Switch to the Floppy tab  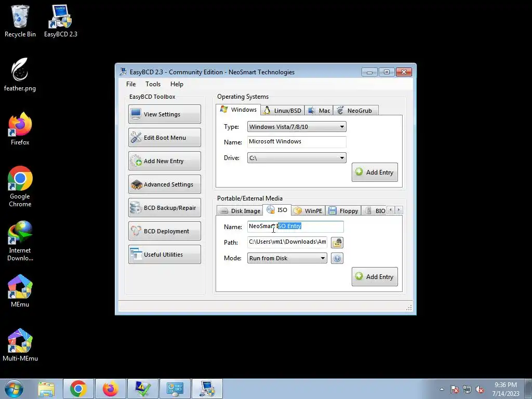click(343, 211)
